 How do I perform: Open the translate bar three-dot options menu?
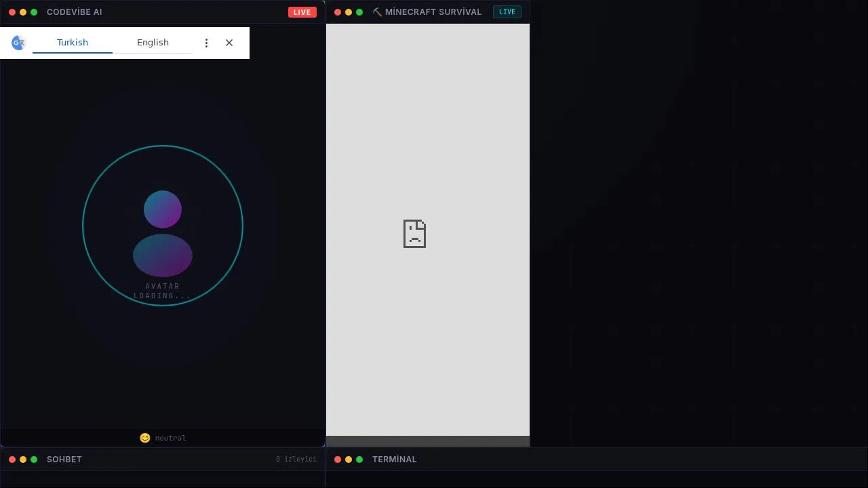click(x=206, y=43)
